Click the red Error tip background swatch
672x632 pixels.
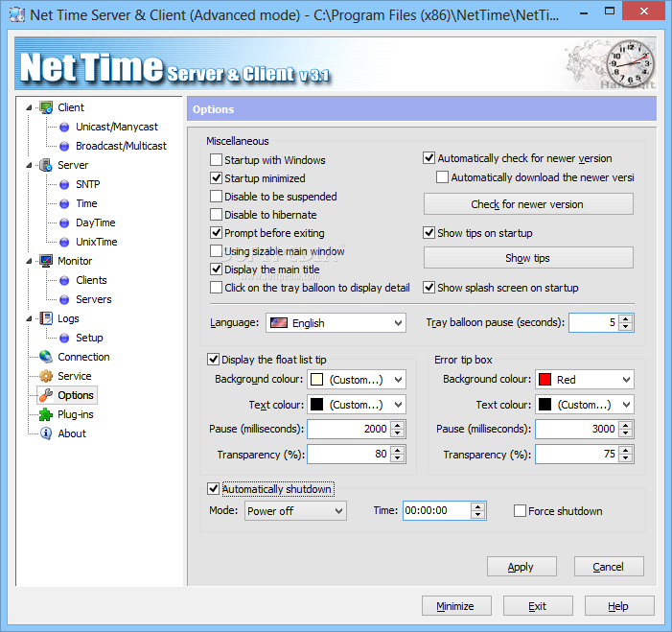tap(545, 380)
